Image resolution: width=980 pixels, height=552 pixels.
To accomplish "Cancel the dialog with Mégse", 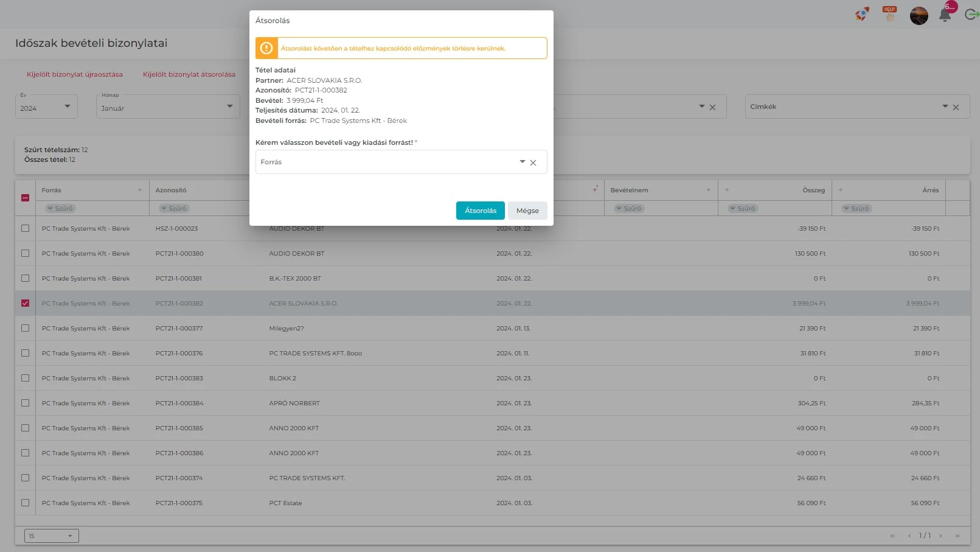I will click(527, 211).
